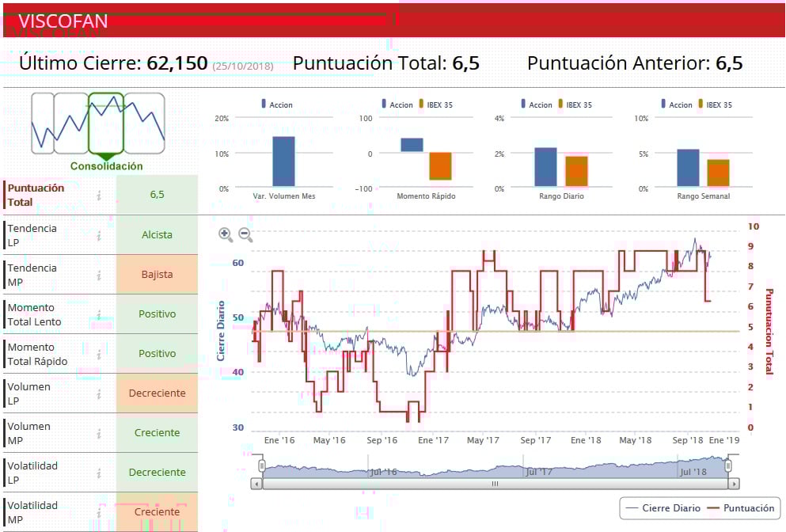Open info icon for Puntuación Total row
786x532 pixels.
[99, 196]
